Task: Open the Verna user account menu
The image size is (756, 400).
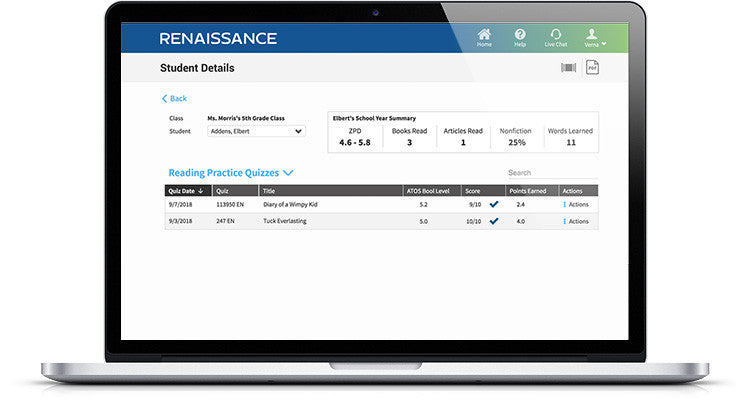Action: (x=590, y=36)
